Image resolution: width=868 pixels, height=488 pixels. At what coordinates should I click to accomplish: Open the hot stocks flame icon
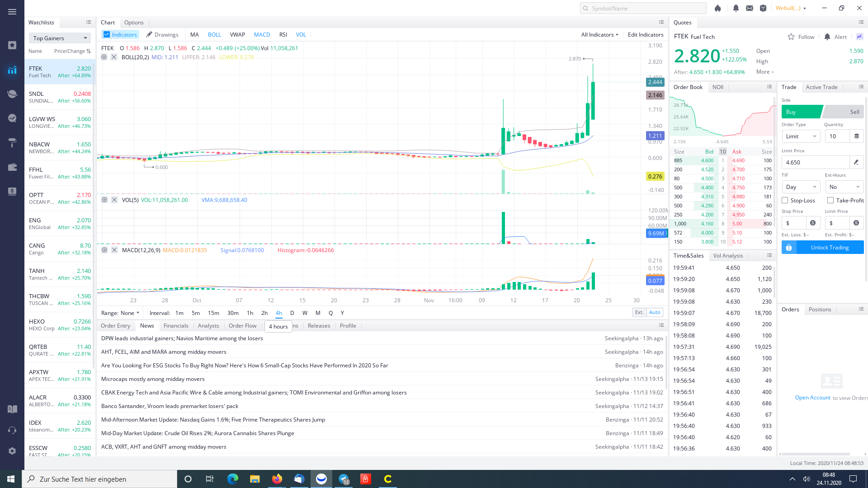pos(718,8)
